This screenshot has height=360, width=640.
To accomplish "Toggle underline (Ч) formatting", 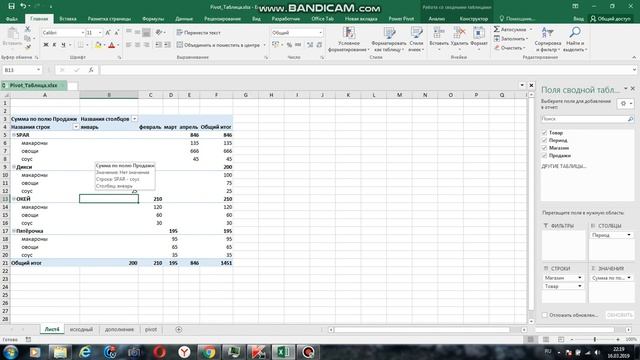I will coord(63,45).
